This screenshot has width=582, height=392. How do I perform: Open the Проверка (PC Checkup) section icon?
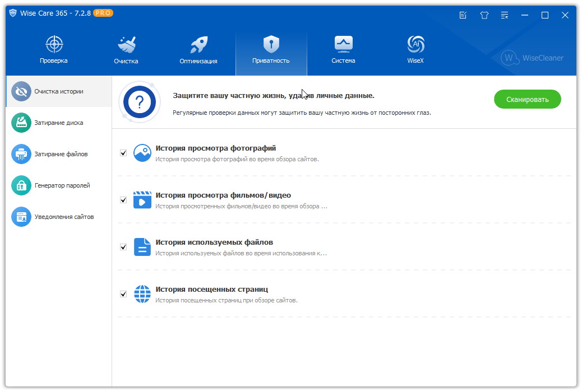click(x=54, y=44)
